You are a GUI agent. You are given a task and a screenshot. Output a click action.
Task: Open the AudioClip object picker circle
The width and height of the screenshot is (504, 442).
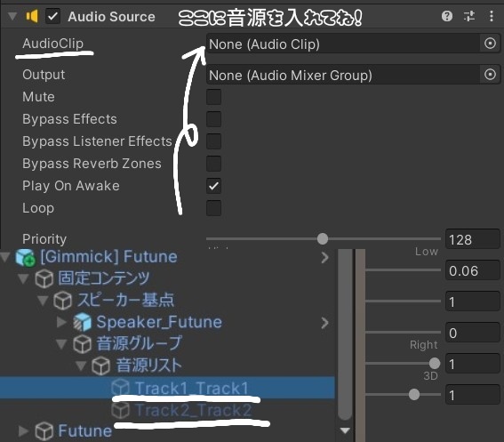pyautogui.click(x=490, y=43)
